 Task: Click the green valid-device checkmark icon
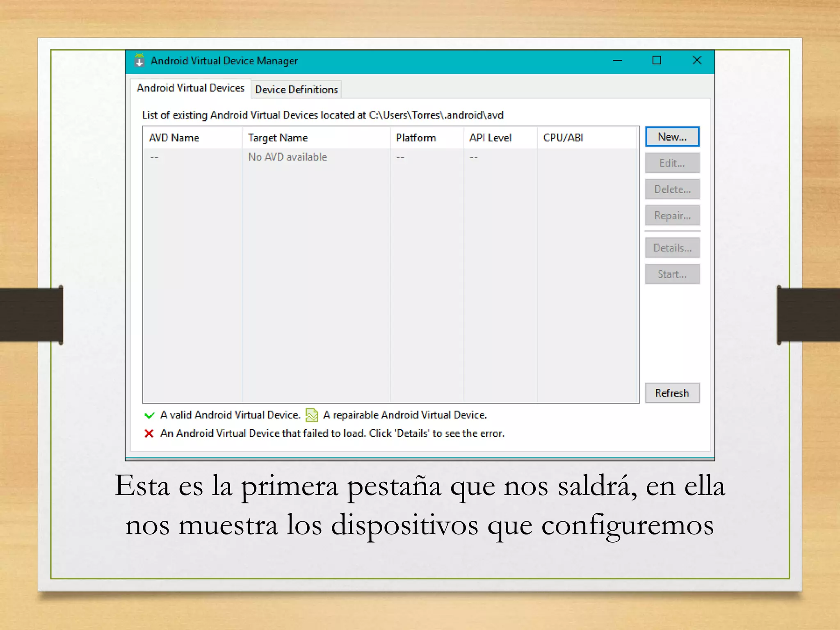tap(149, 415)
